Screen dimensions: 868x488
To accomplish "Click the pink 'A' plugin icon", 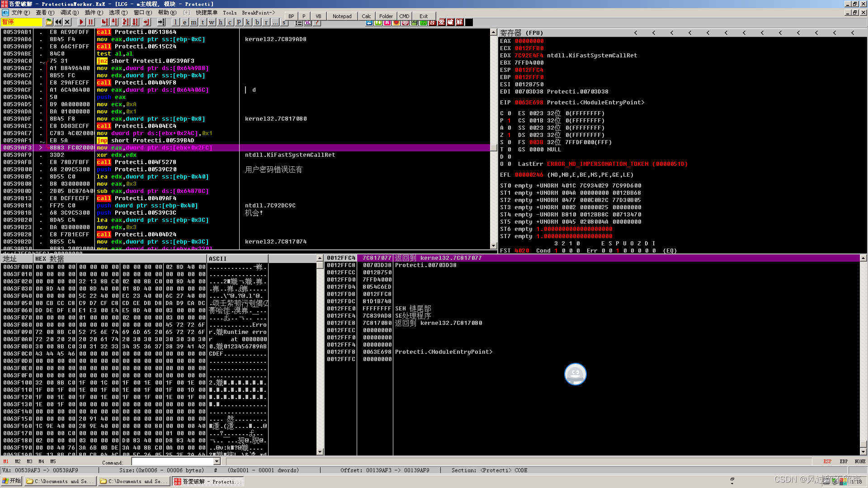I will [x=387, y=23].
